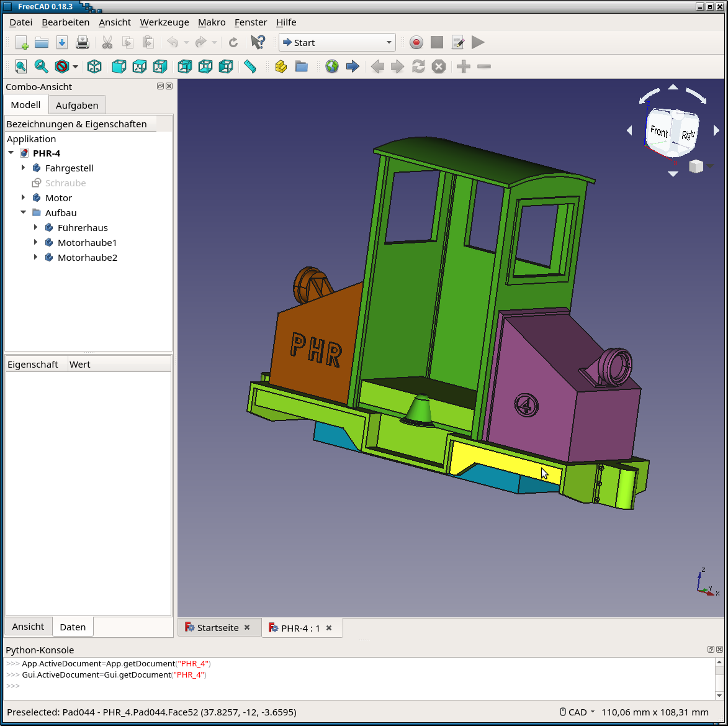Open the Datei menu
This screenshot has width=728, height=726.
tap(21, 22)
